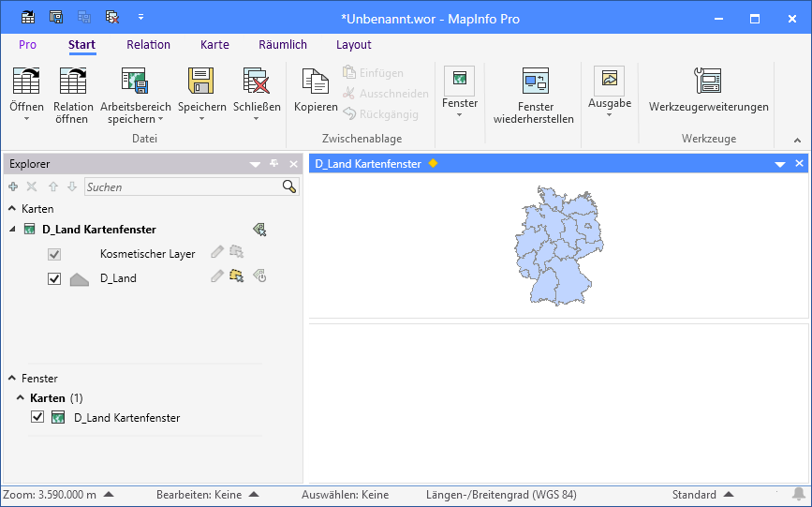Click the Explorer remove (X) icon

click(x=32, y=186)
